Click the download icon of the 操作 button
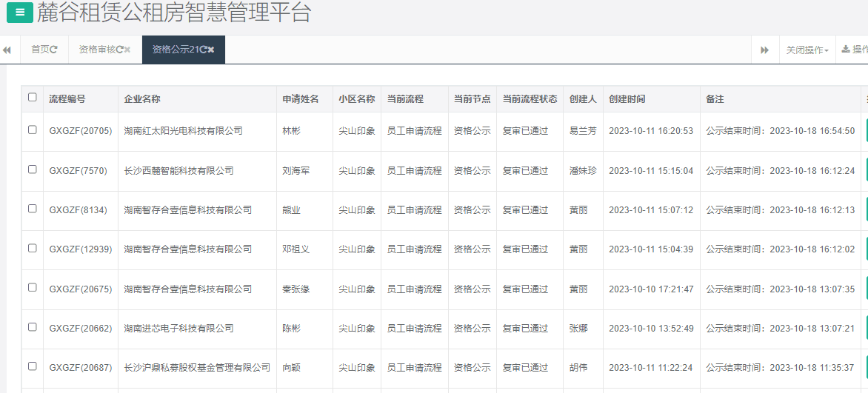Viewport: 868px width, 393px height. click(845, 50)
